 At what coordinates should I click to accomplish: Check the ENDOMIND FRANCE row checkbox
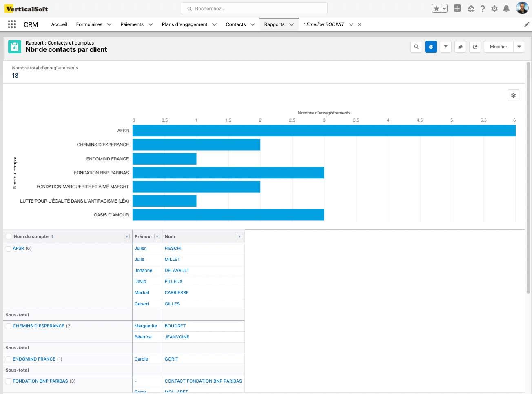[x=8, y=359]
